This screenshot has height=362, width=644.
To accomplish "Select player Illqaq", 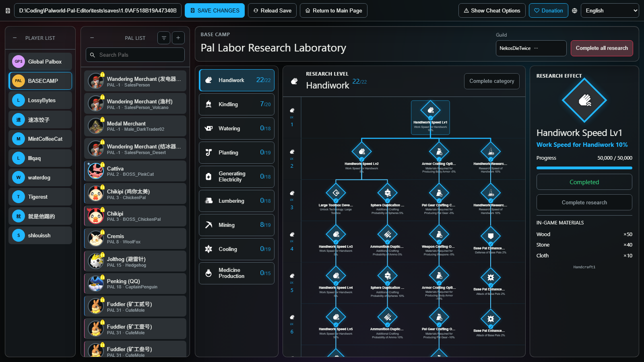I will tap(40, 158).
